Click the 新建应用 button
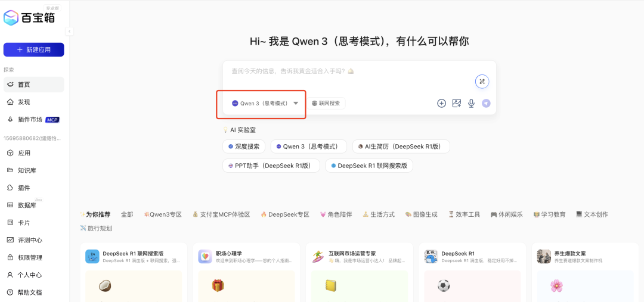This screenshot has height=302, width=644. [33, 49]
